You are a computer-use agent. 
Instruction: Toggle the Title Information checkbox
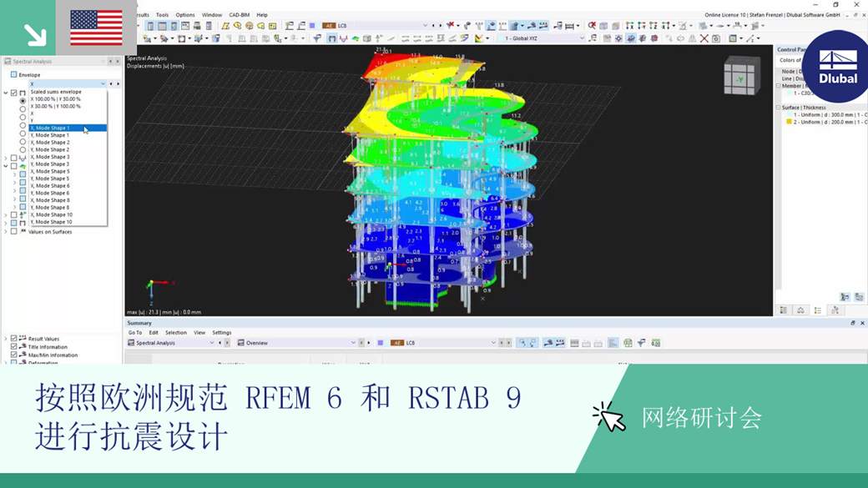pos(14,347)
